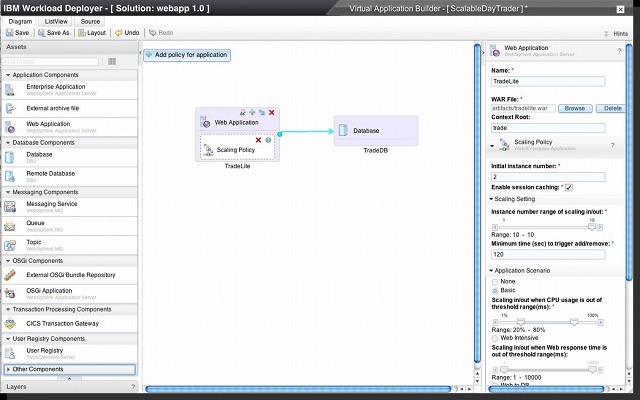Viewport: 640px width, 400px height.
Task: Select the Web Intensive scenario radio
Action: point(495,338)
